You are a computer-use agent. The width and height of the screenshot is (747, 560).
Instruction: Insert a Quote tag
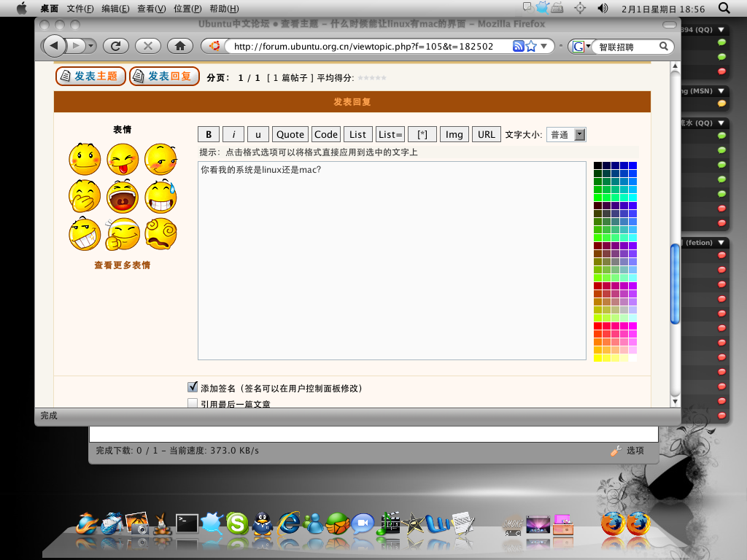click(290, 134)
